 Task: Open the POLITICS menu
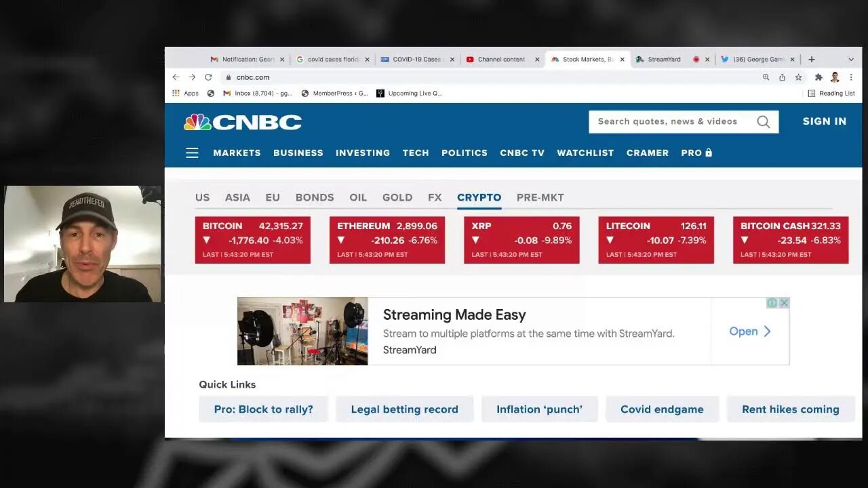point(465,153)
